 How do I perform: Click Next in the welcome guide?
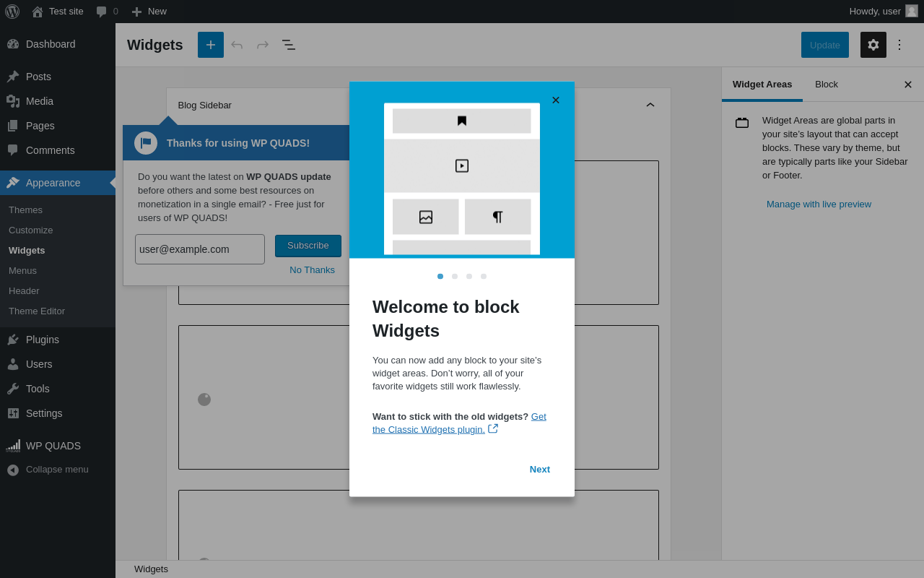(540, 470)
